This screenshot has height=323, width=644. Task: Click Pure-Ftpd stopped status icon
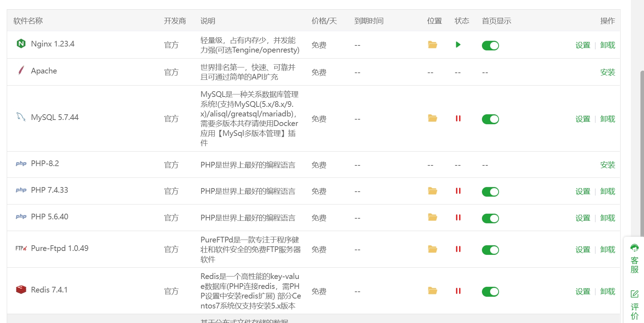[x=458, y=249]
